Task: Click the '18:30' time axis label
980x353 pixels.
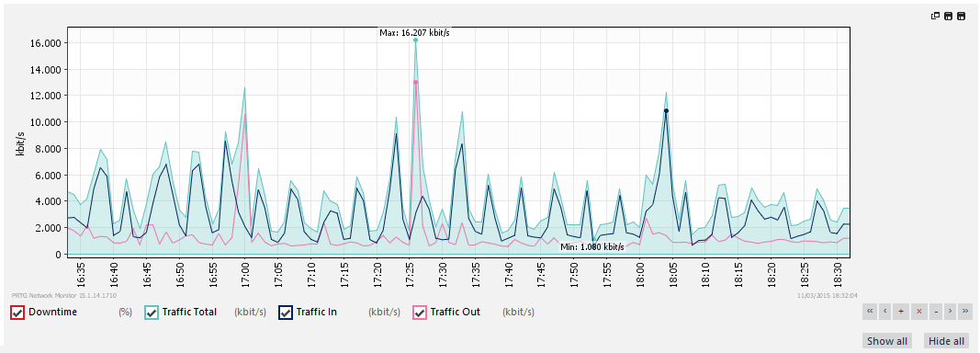Action: [839, 274]
